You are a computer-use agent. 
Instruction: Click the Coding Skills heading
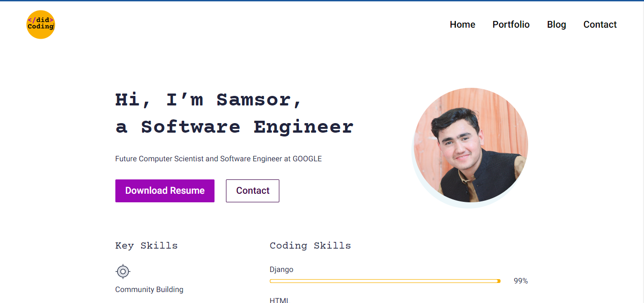click(310, 245)
